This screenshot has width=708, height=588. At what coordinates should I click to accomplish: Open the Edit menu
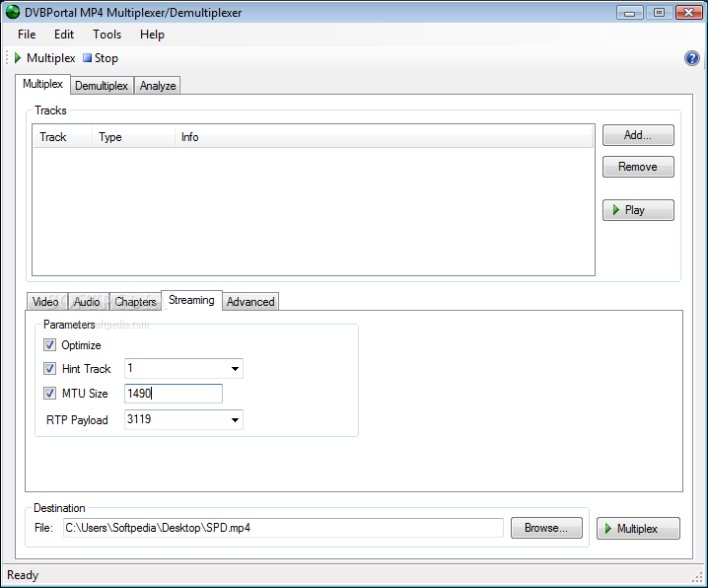click(64, 35)
